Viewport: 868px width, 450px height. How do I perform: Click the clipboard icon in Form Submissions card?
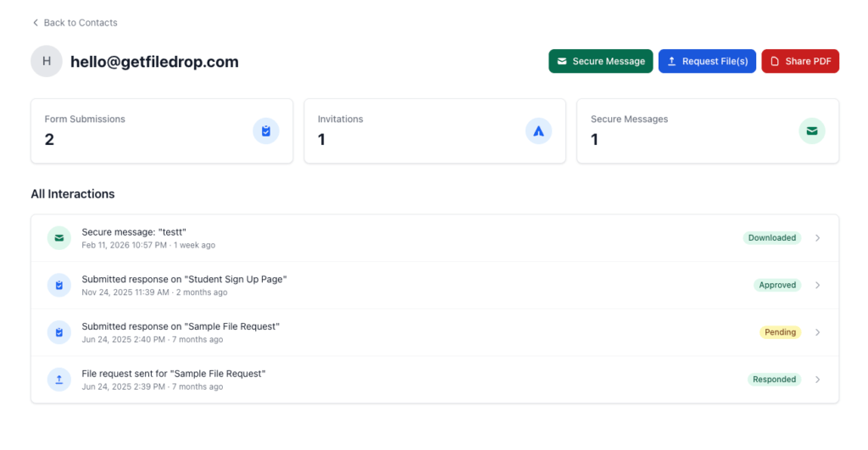pos(266,131)
